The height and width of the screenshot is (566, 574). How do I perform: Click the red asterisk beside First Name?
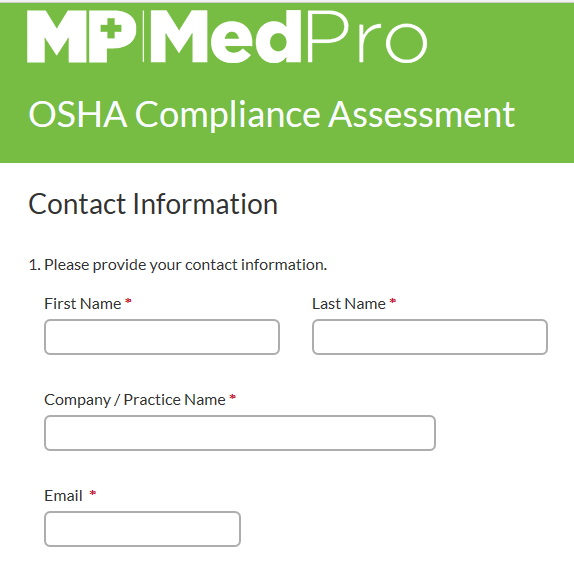coord(128,302)
